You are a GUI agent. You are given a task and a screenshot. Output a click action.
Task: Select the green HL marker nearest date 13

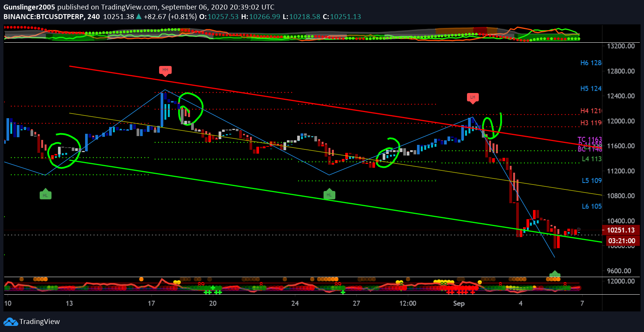[x=45, y=194]
